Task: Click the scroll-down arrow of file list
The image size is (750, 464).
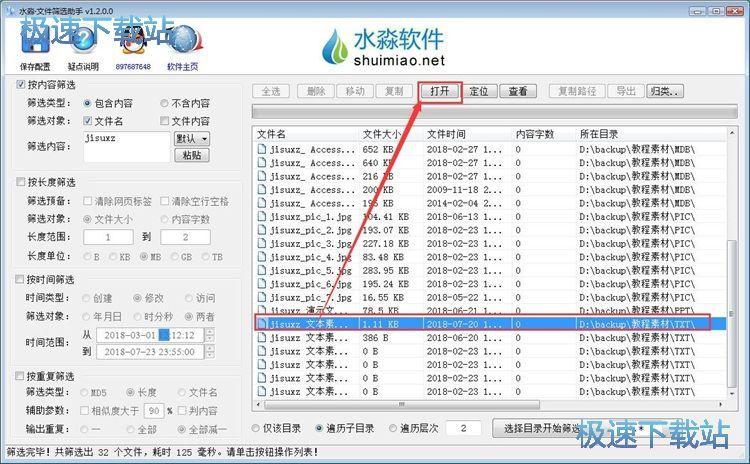Action: point(731,394)
